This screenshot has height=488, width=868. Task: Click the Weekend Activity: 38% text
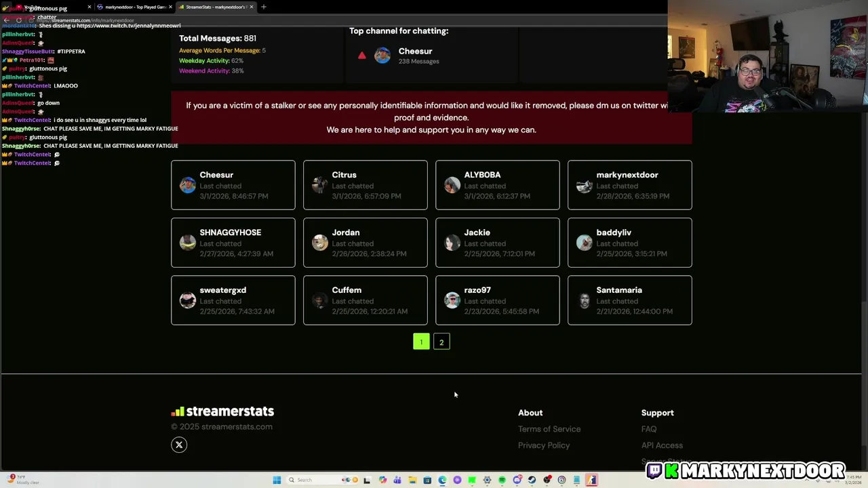[x=212, y=70]
